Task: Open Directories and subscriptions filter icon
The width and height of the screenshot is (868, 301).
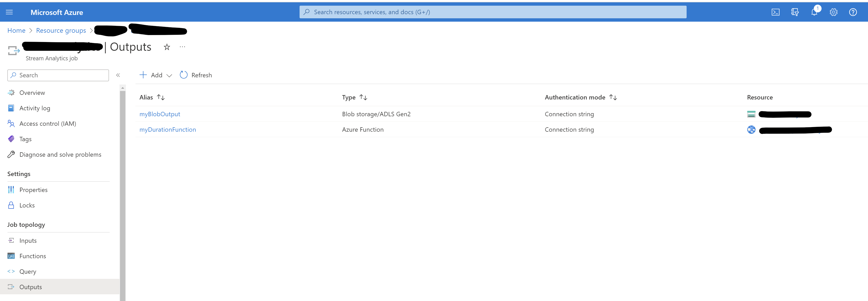Action: tap(794, 12)
